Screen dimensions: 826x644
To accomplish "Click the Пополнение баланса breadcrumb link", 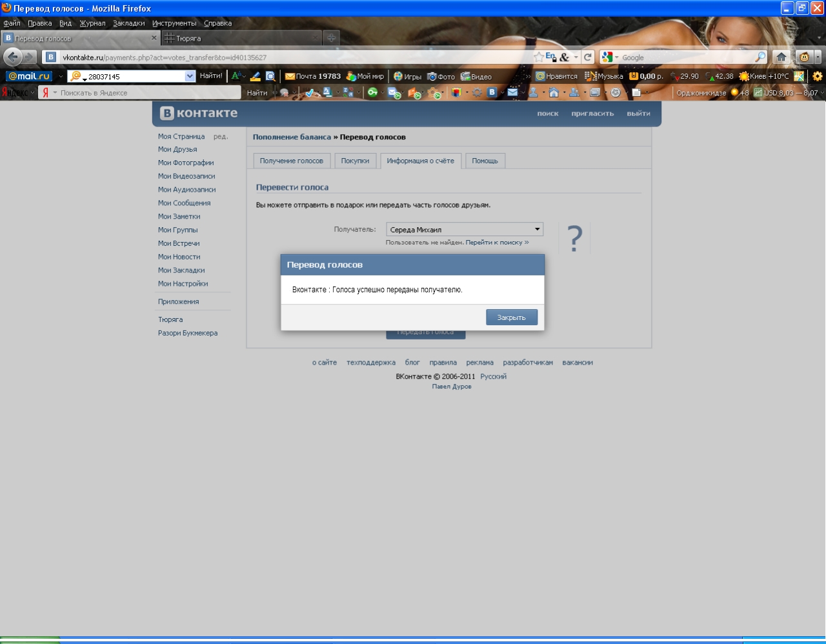I will (x=292, y=137).
